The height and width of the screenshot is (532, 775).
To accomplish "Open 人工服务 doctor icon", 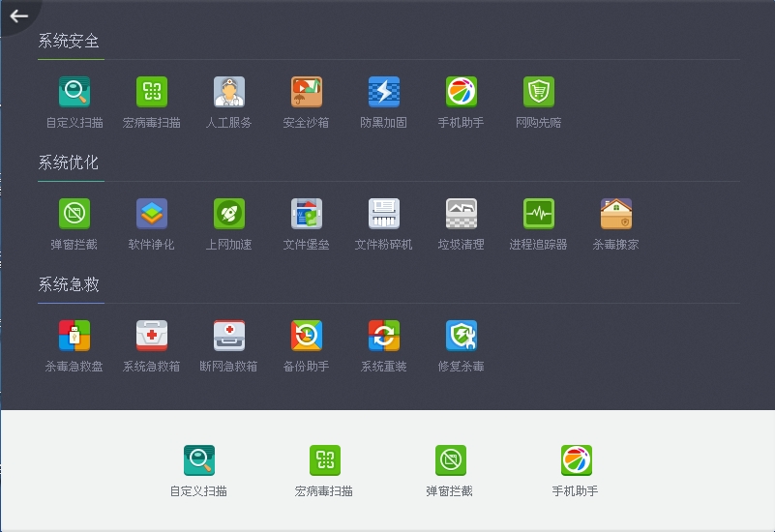I will (x=229, y=93).
